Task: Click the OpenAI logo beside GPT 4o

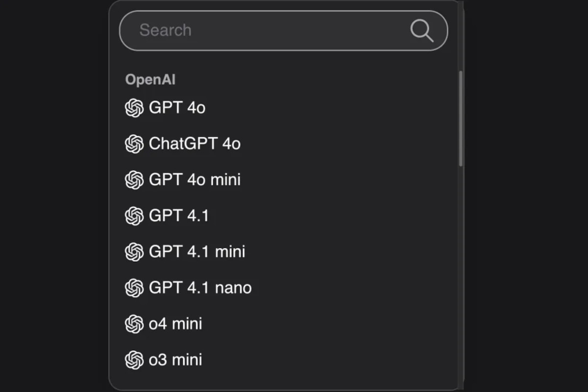Action: pyautogui.click(x=134, y=108)
